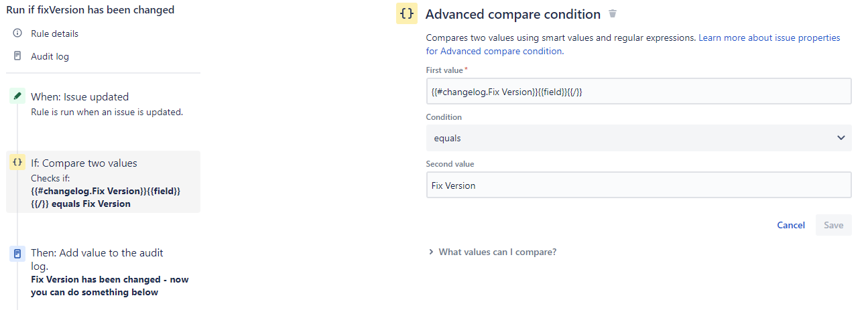868x310 pixels.
Task: Open the Rule details label
Action: (x=54, y=33)
